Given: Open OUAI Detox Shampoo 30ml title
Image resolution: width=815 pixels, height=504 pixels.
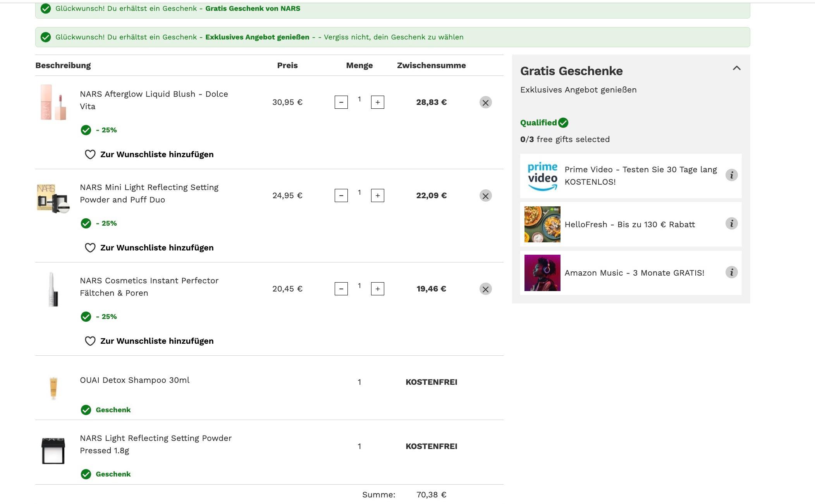Looking at the screenshot, I should click(134, 380).
